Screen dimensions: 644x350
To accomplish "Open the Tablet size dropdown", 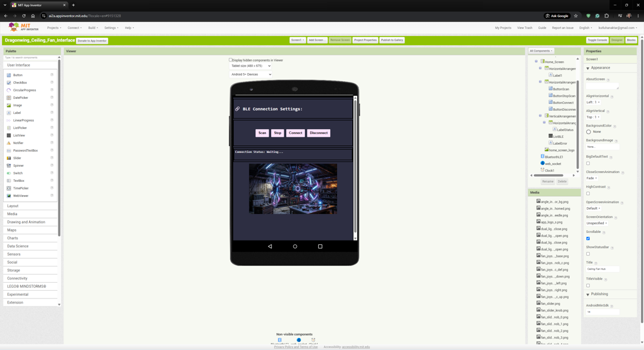I will pyautogui.click(x=250, y=66).
